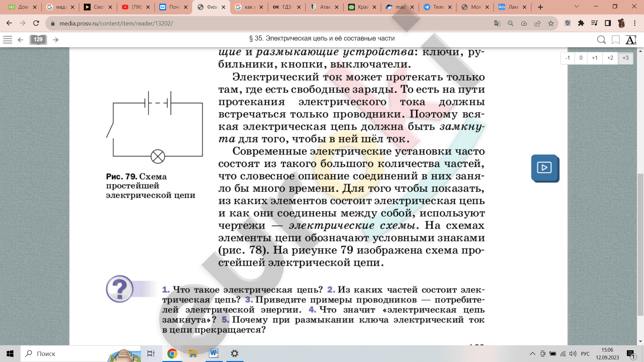Set zoom level to 0
The width and height of the screenshot is (644, 362).
click(581, 58)
